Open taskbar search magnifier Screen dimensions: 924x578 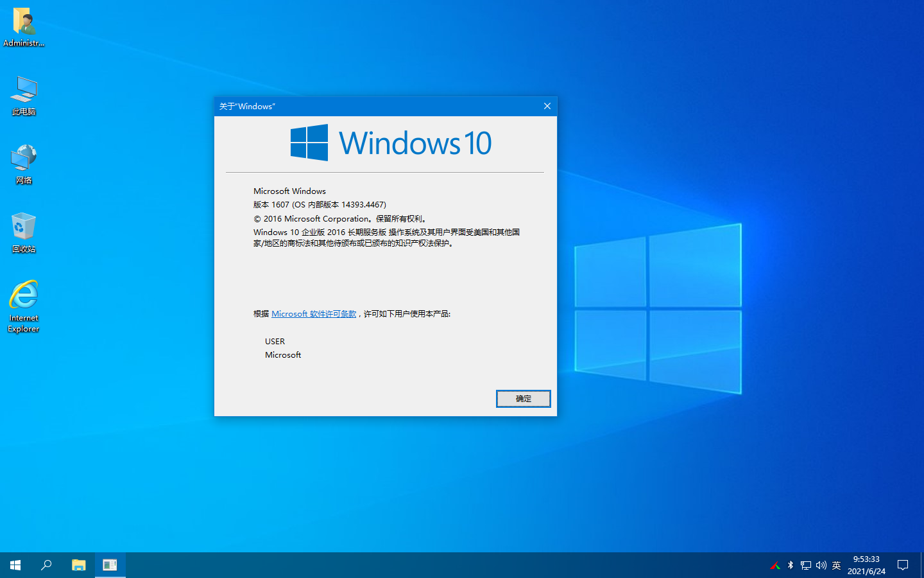click(46, 565)
